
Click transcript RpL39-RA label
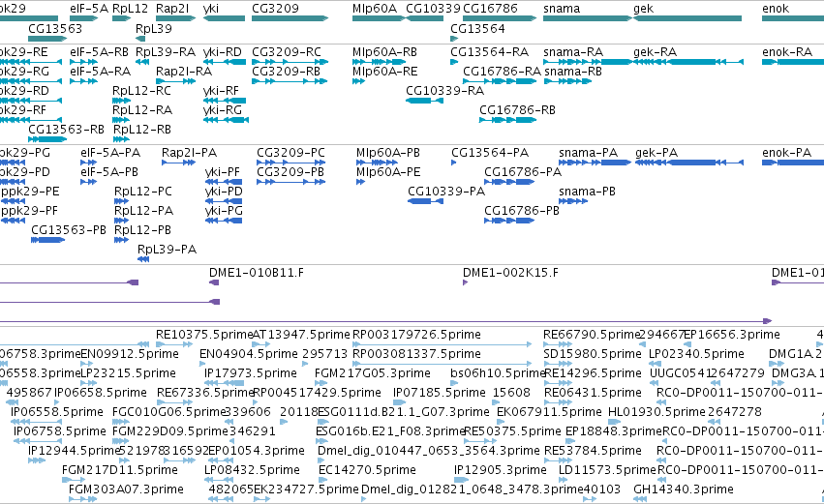coord(166,52)
